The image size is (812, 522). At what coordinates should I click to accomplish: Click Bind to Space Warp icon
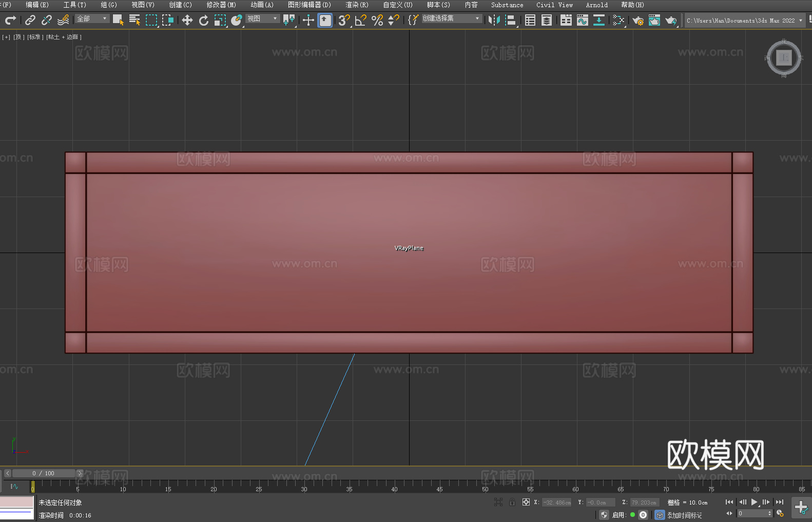(63, 20)
